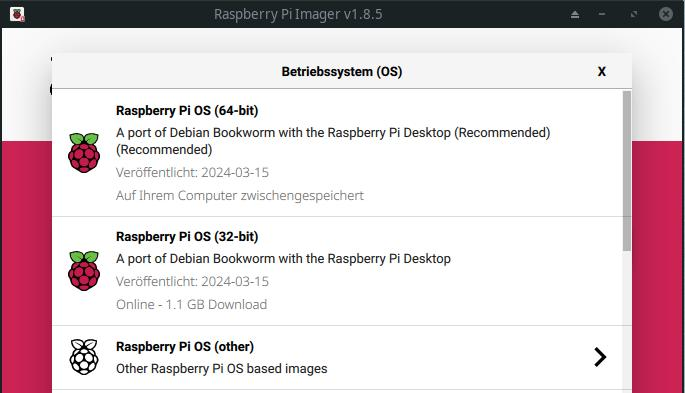Image resolution: width=685 pixels, height=393 pixels.
Task: Click 32-bit description 'A port of Debian Bookworm with the Raspberry Pi Desktop'
Action: (283, 259)
